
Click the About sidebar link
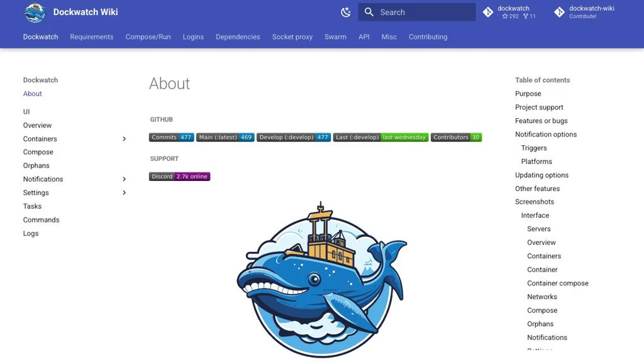33,94
